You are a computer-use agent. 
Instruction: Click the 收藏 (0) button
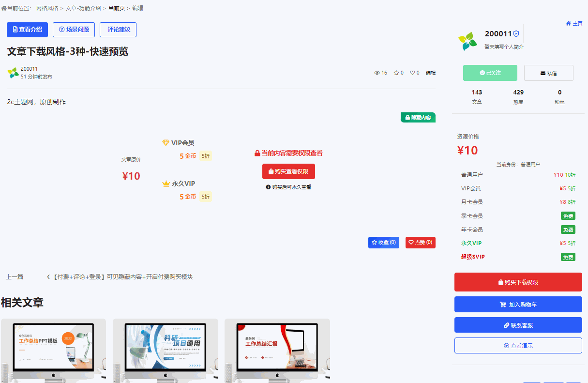(384, 243)
